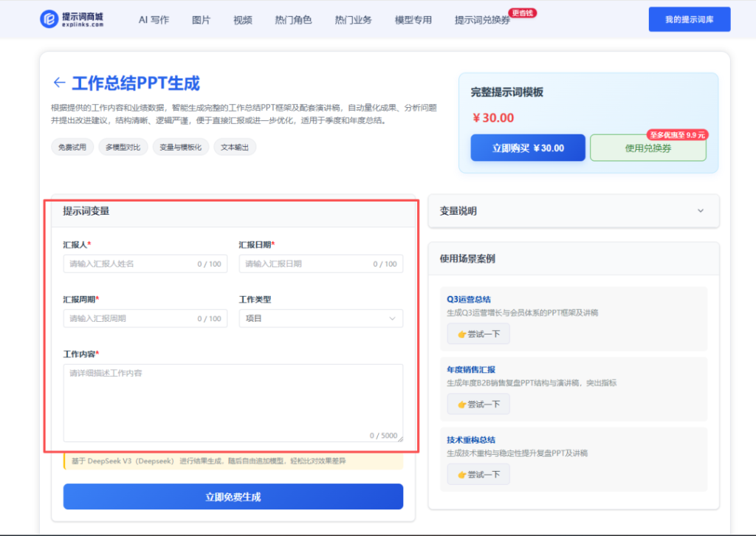Try the Q3运营总结 example
Viewport: 756px width, 536px height.
pyautogui.click(x=478, y=334)
